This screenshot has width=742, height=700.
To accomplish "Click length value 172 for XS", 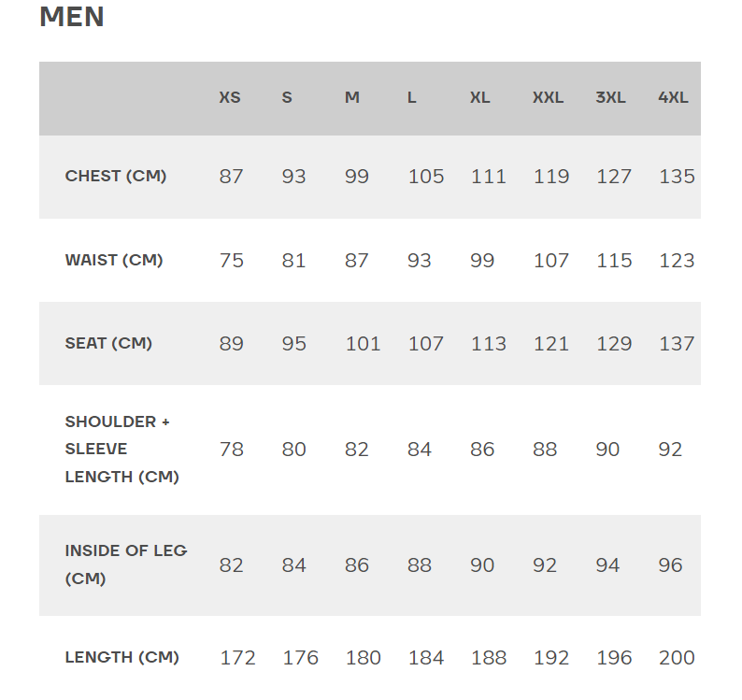I will click(237, 658).
